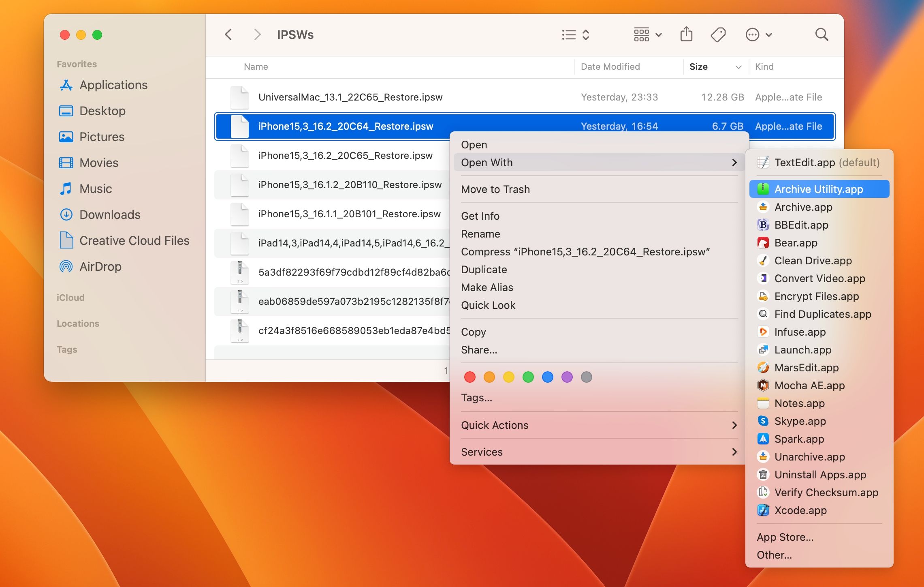Sort by the Size column header

[x=698, y=66]
